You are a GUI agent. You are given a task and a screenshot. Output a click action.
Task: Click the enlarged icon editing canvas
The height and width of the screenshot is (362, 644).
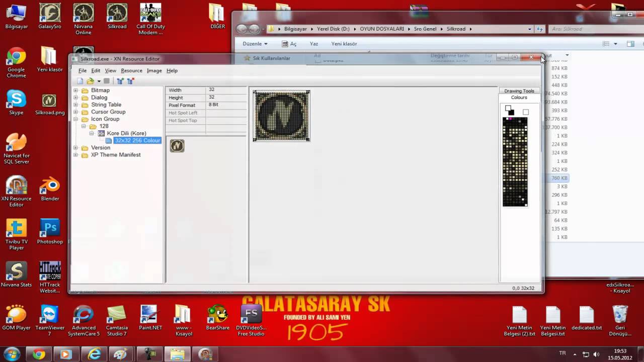[x=281, y=116]
